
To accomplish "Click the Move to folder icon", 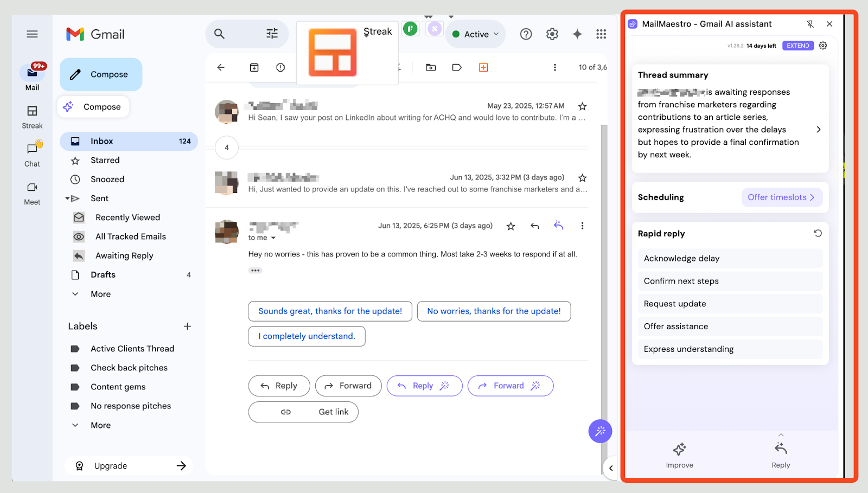I will (x=431, y=67).
